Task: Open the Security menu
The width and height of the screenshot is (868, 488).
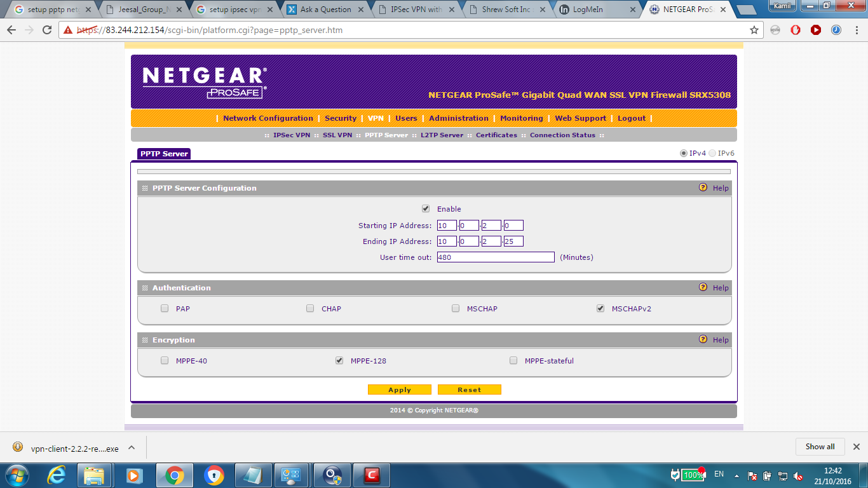Action: pos(341,118)
